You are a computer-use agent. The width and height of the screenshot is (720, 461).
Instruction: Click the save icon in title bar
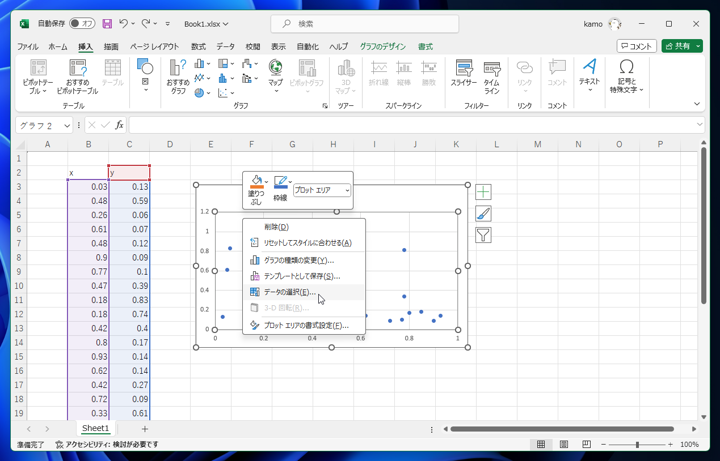[107, 23]
